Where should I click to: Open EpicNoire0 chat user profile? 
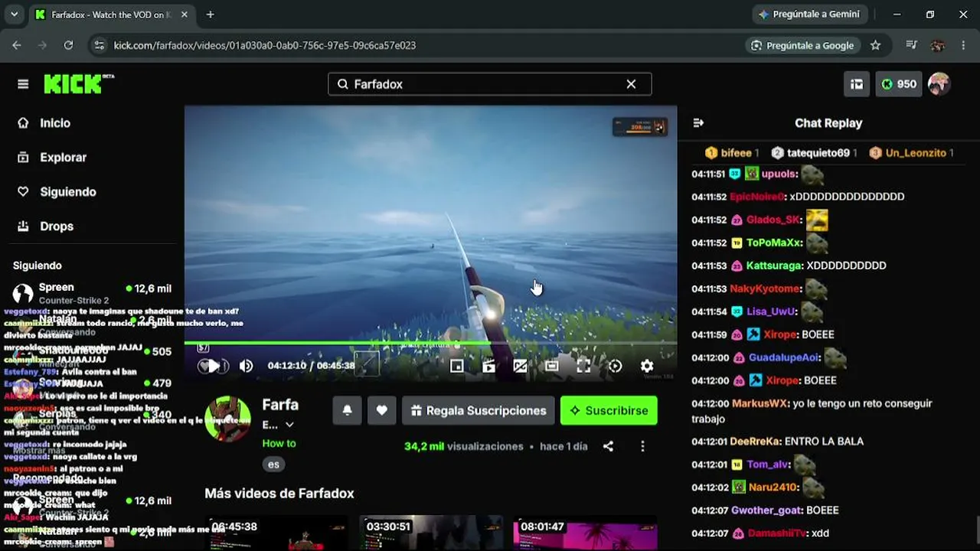(757, 197)
